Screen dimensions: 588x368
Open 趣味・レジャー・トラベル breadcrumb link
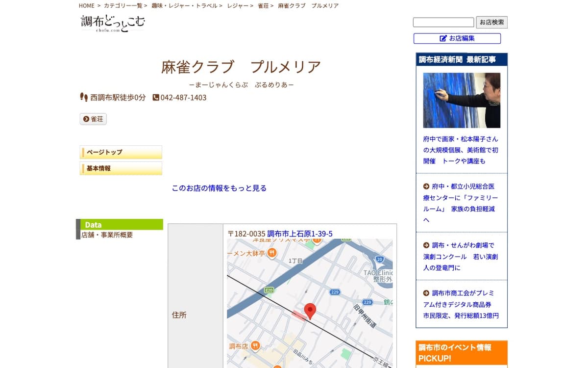[x=185, y=6]
